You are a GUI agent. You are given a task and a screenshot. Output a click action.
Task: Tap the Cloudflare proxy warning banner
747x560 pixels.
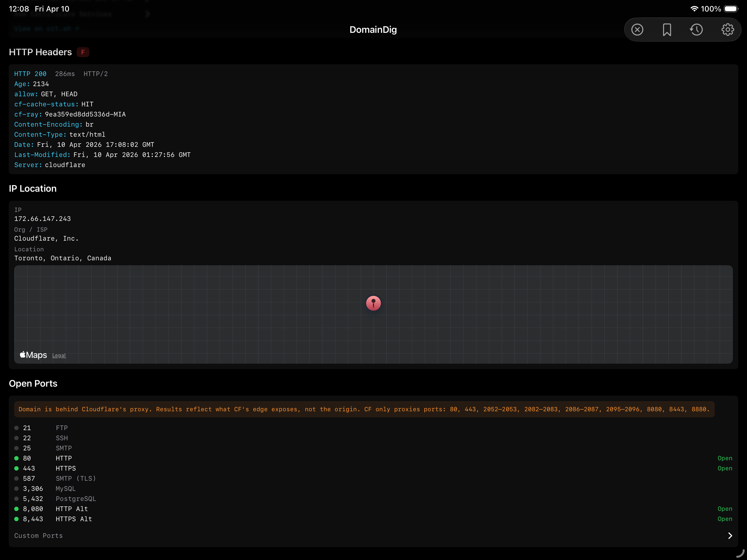364,409
